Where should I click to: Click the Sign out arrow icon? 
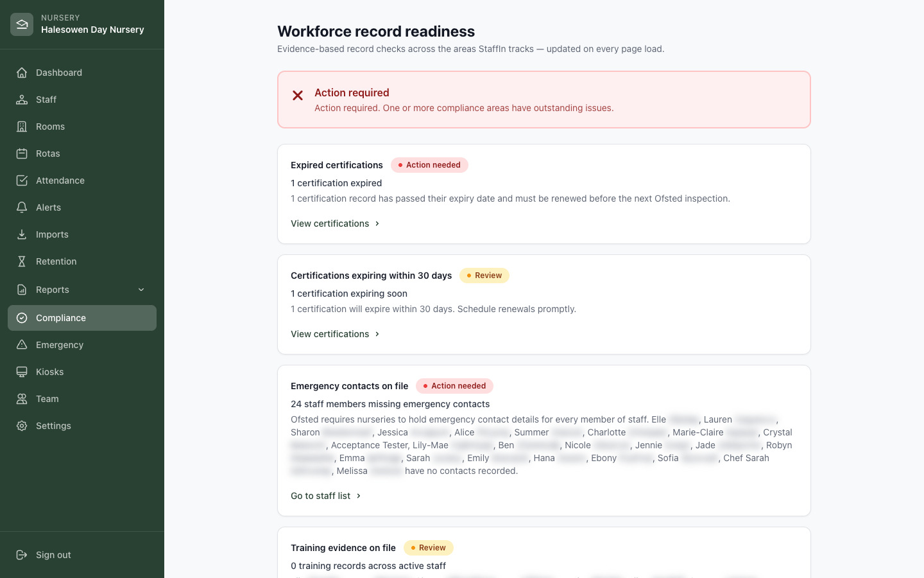[22, 555]
